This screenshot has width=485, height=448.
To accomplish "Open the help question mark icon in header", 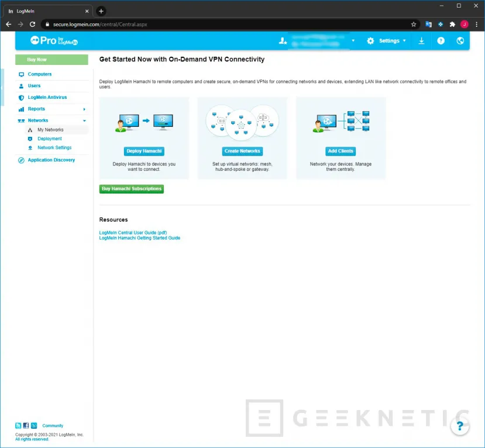I will 441,41.
